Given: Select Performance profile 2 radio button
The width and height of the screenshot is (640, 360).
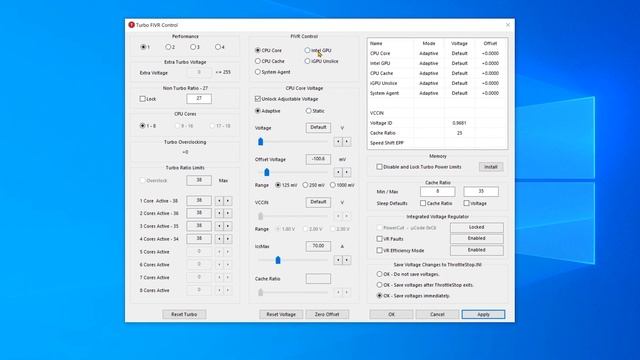Looking at the screenshot, I should pyautogui.click(x=168, y=47).
